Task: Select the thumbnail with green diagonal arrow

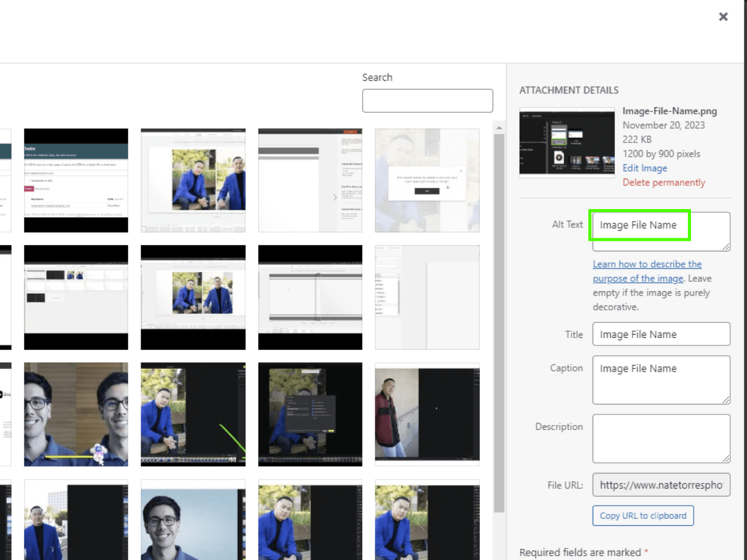Action: (193, 414)
